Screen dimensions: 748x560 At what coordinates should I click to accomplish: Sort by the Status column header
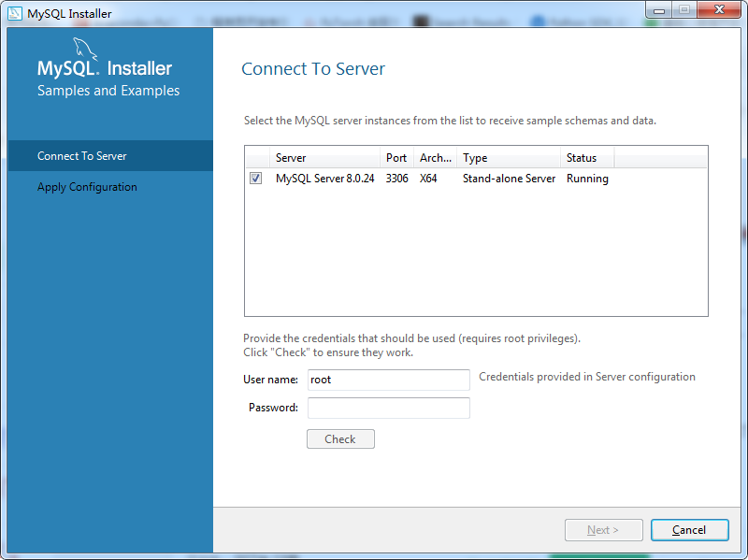[587, 158]
